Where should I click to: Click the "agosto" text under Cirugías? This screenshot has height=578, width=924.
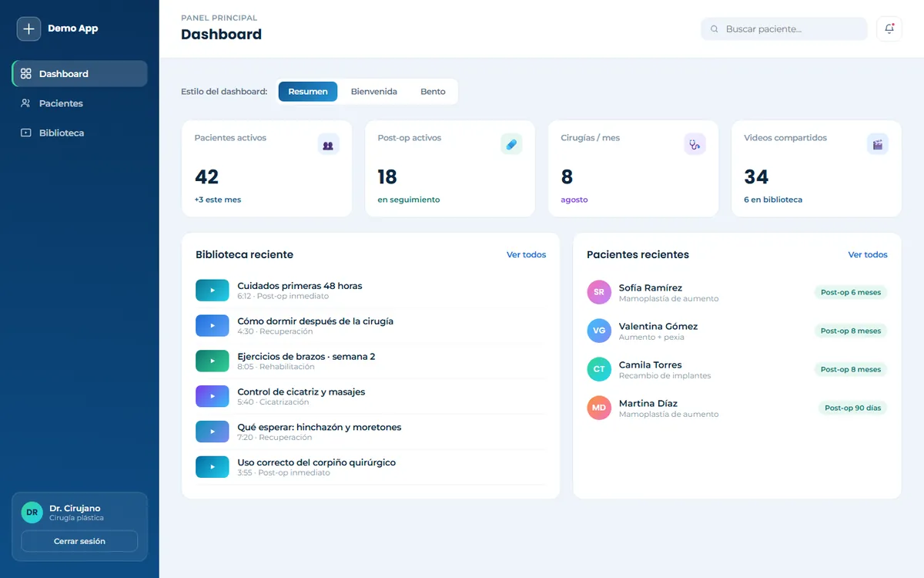click(574, 200)
